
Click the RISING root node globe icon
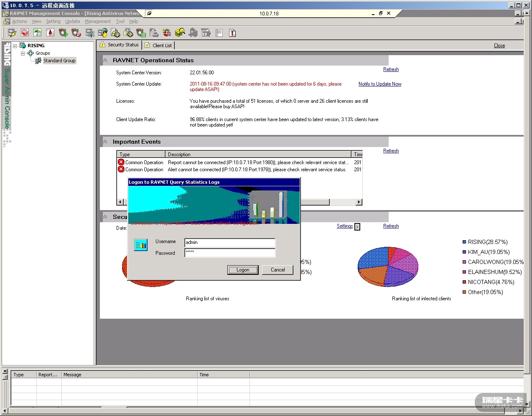23,46
